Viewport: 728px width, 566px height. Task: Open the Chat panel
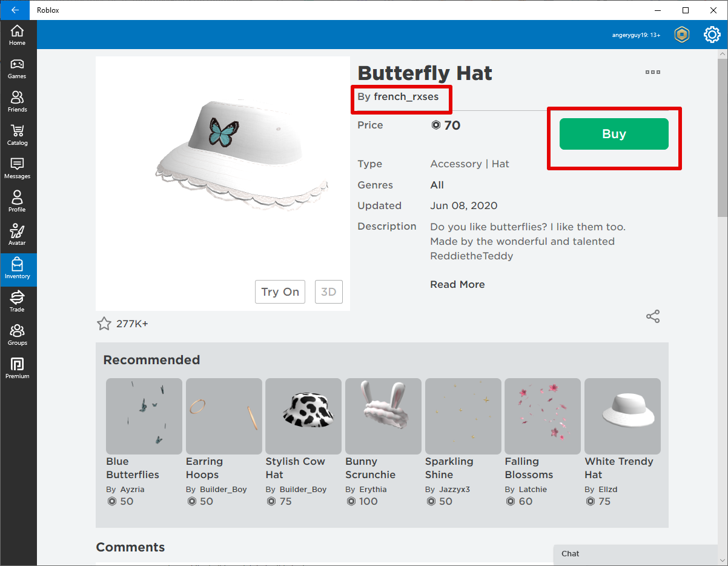(x=635, y=554)
